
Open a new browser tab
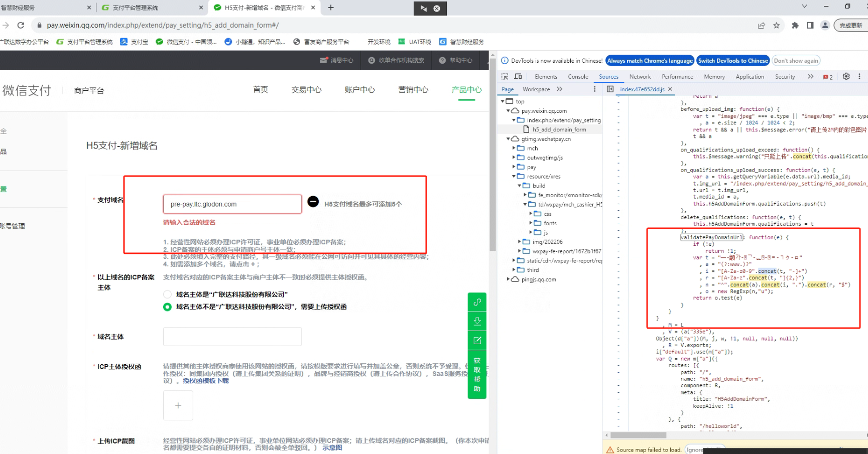(331, 8)
